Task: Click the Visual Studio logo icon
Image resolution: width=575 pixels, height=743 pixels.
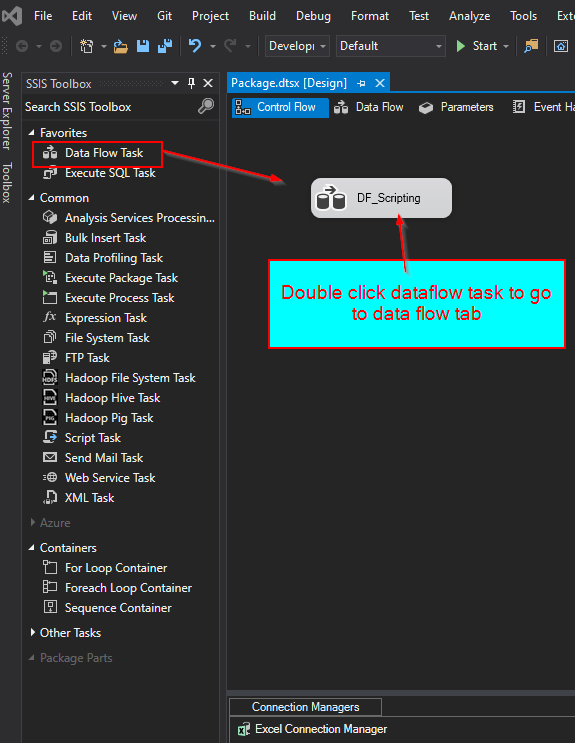Action: click(12, 16)
